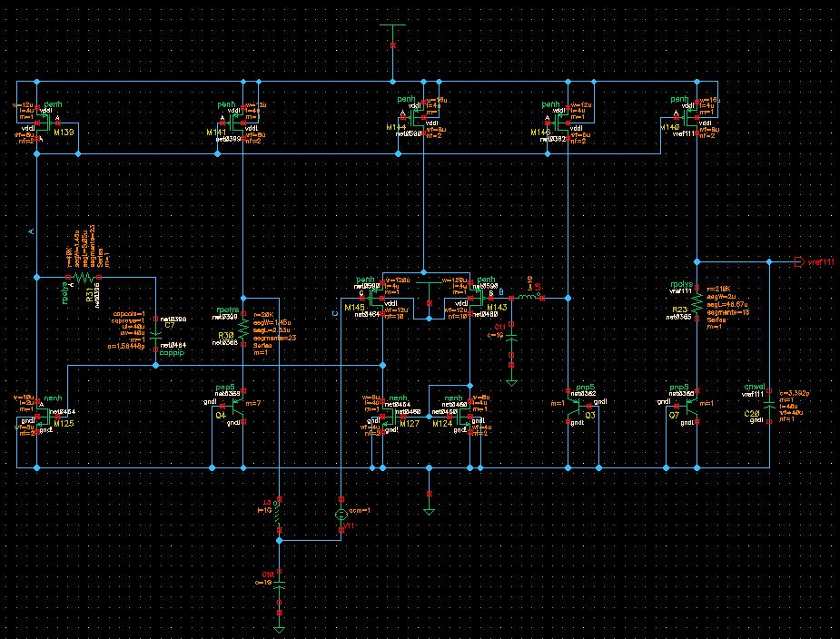Select capacitor C7 cappip symbol
The width and height of the screenshot is (840, 639).
(x=155, y=334)
